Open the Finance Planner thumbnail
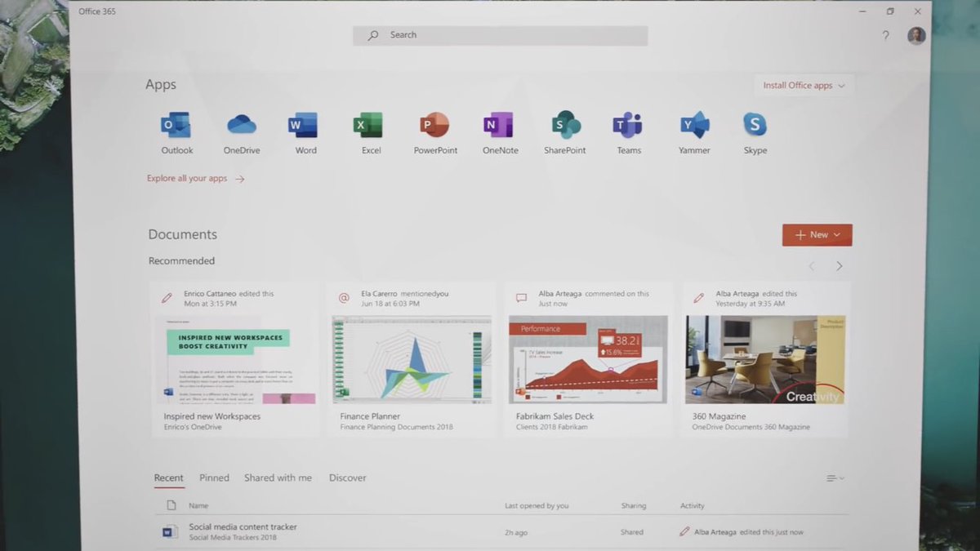 pyautogui.click(x=412, y=360)
